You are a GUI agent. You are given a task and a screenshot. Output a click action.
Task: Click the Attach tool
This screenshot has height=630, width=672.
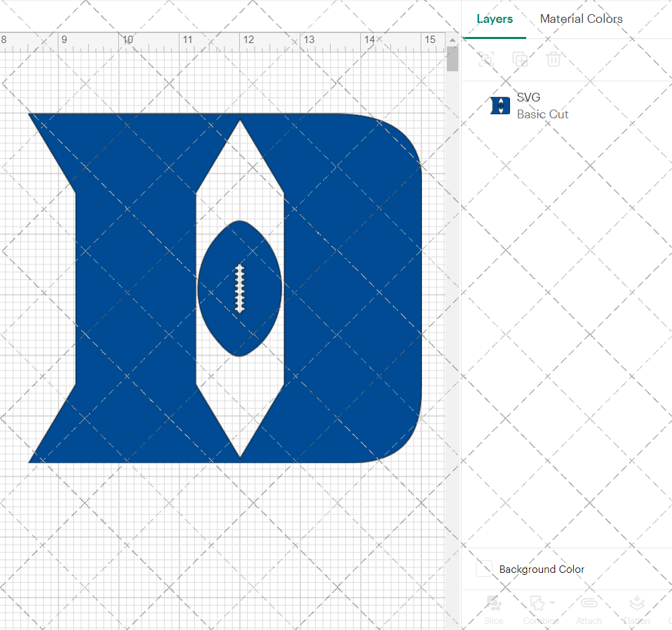coord(589,609)
